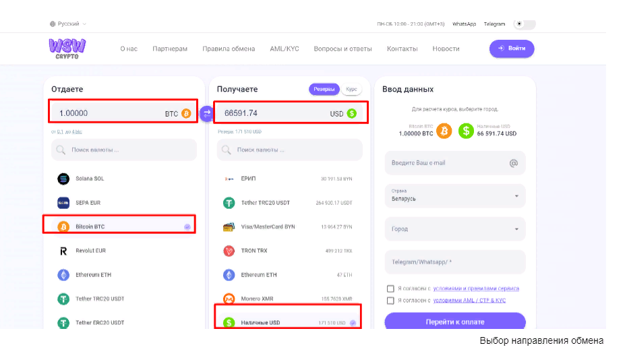Viewport: 627px width, 364px height.
Task: Open the Город city dropdown
Action: [454, 229]
